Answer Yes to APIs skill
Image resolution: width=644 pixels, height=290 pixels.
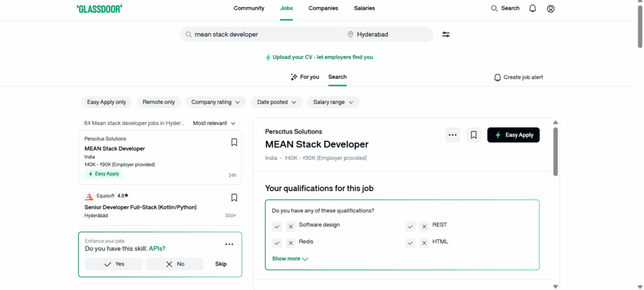pos(114,264)
